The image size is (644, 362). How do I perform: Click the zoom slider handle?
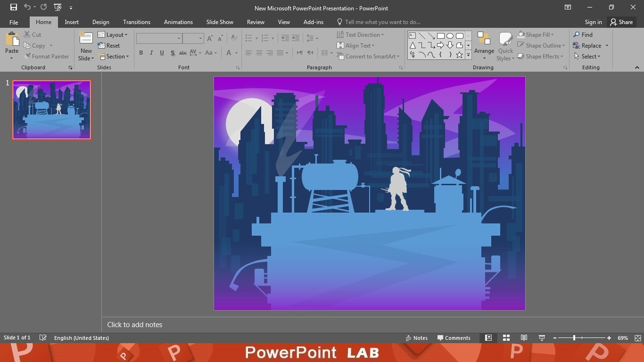click(x=574, y=338)
